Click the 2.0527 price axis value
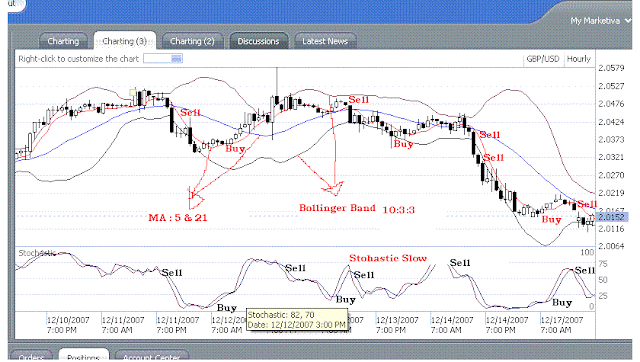 coord(611,86)
